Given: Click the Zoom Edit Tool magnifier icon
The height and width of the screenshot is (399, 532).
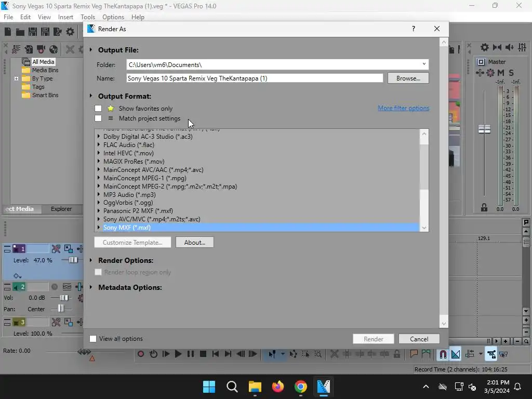Looking at the screenshot, I should click(318, 354).
